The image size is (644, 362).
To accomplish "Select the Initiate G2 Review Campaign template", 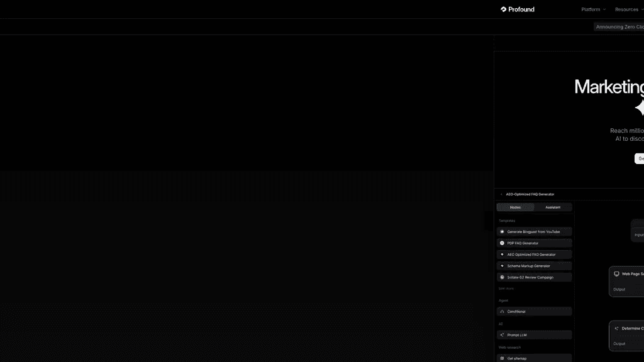I will click(x=534, y=277).
